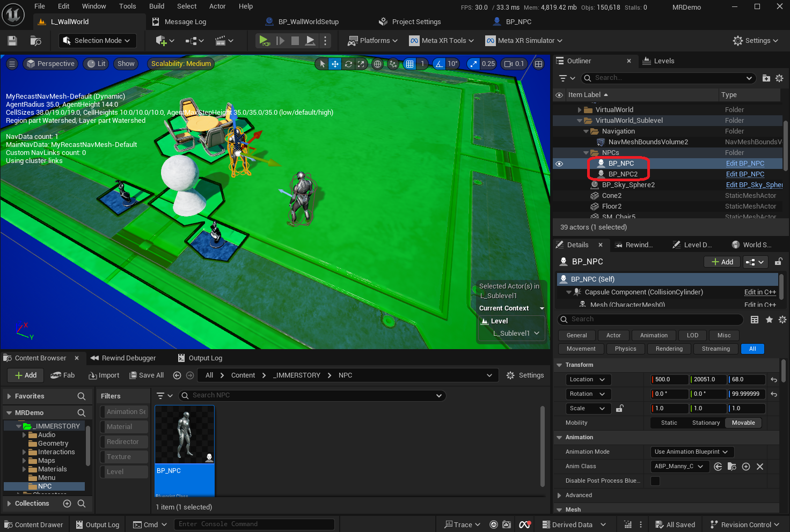Open the Animation Mode dropdown
The image size is (790, 532).
pos(691,452)
